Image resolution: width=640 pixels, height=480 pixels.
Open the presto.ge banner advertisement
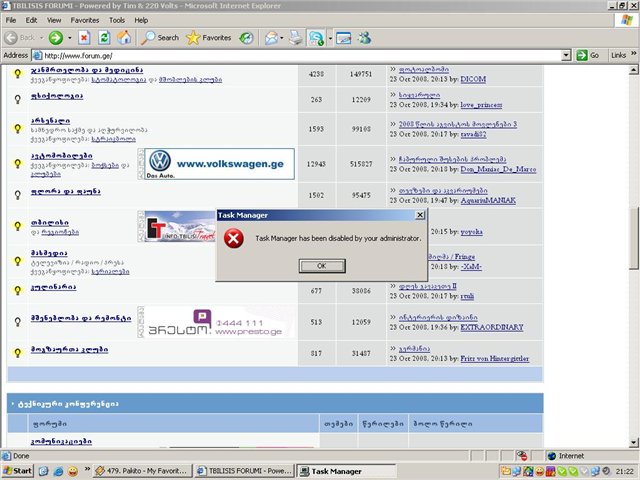tap(219, 322)
